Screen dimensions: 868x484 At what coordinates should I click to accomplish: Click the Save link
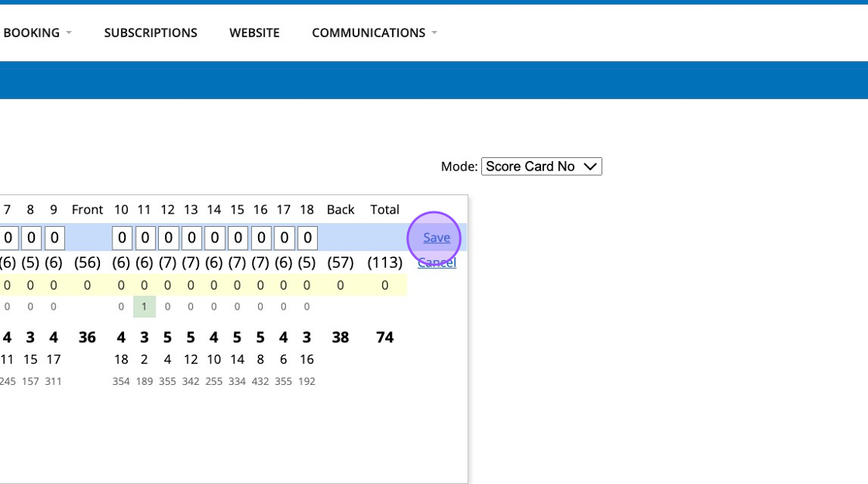pos(436,238)
